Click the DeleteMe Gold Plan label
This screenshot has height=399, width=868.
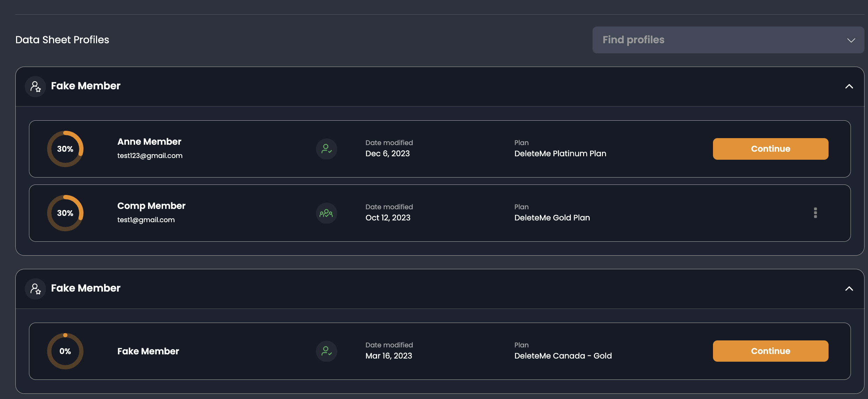tap(552, 218)
